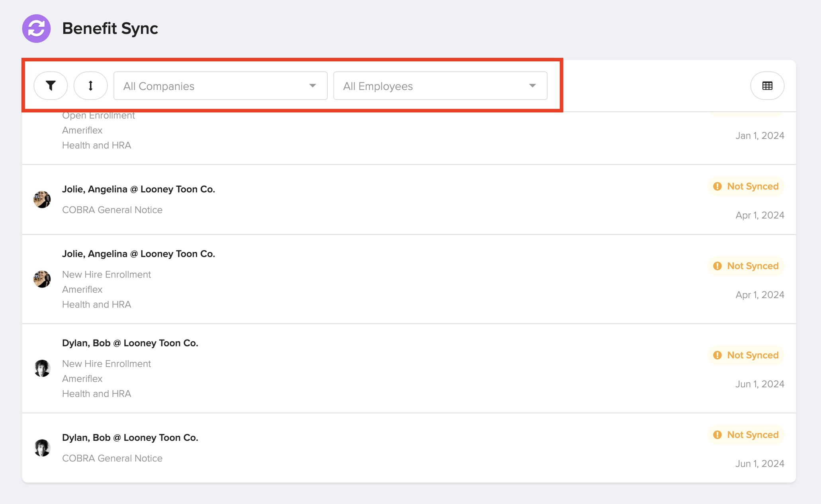Click the purple Benefit Sync logo icon
This screenshot has height=504, width=821.
tap(36, 28)
